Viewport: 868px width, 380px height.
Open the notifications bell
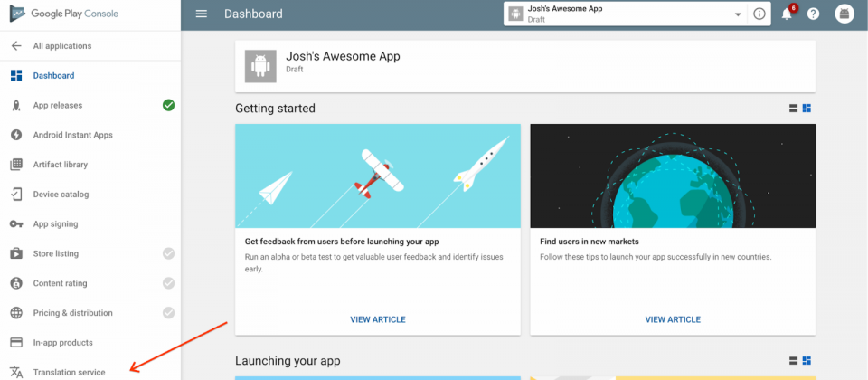click(x=787, y=14)
